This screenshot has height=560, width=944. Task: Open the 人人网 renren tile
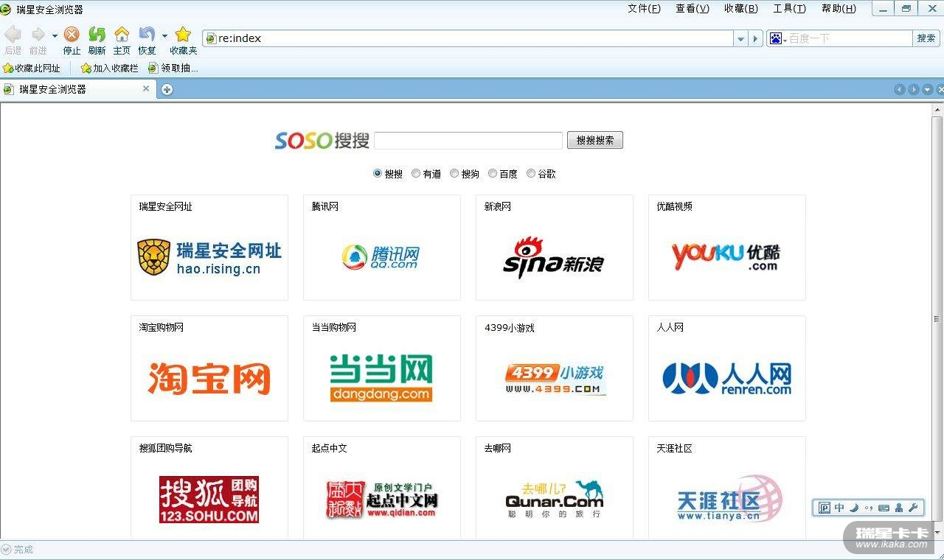point(727,368)
